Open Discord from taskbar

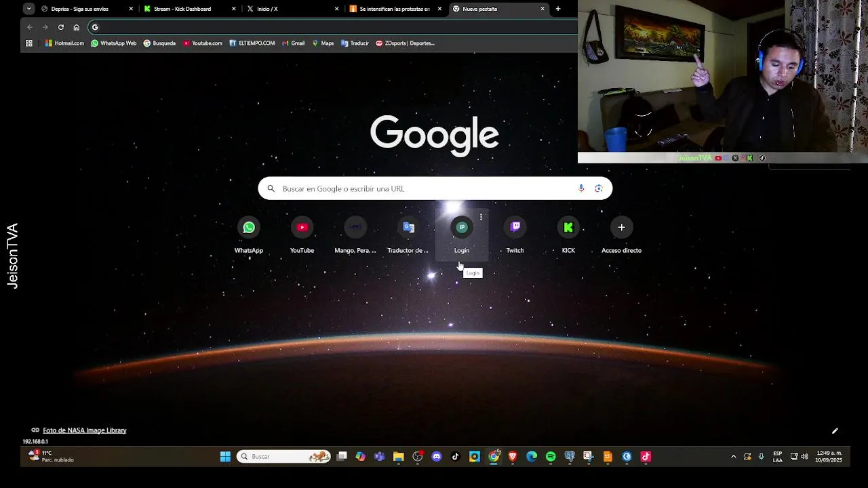point(437,457)
